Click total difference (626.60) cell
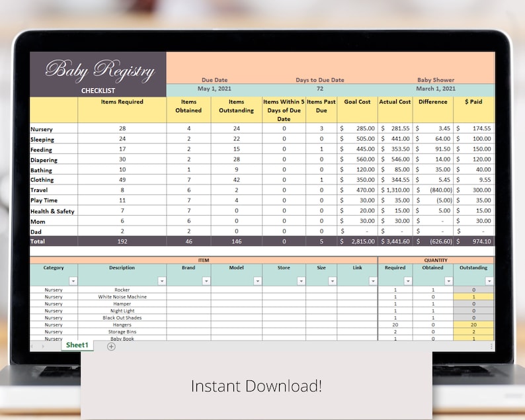The height and width of the screenshot is (420, 525). tap(433, 241)
